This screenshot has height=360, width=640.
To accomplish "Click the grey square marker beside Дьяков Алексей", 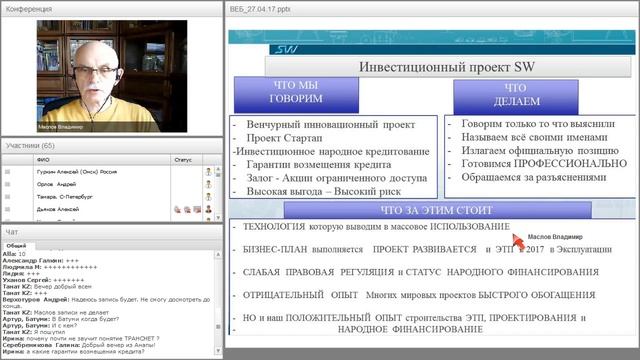I will (x=7, y=209).
